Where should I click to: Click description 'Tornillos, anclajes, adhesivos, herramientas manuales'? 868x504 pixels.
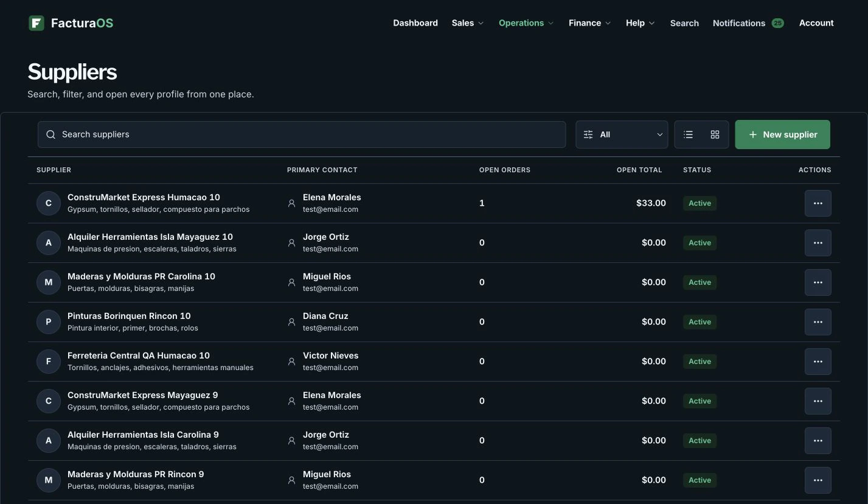(x=161, y=368)
